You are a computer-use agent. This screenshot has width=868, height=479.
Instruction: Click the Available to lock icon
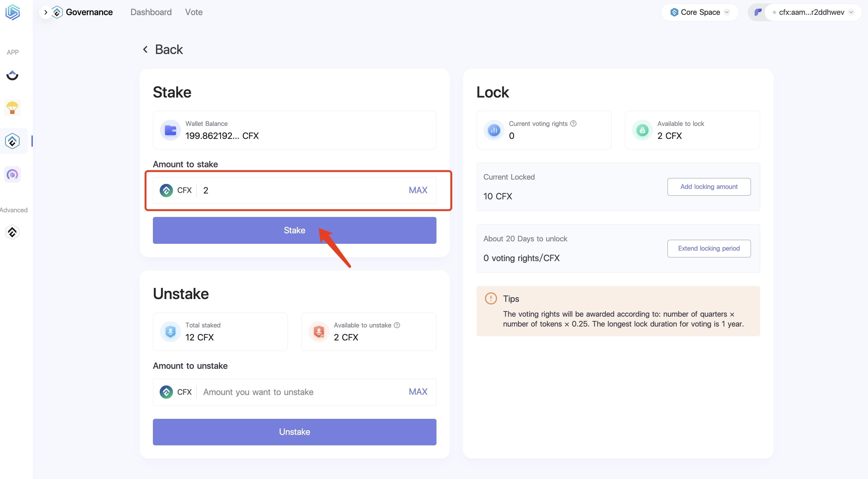642,130
